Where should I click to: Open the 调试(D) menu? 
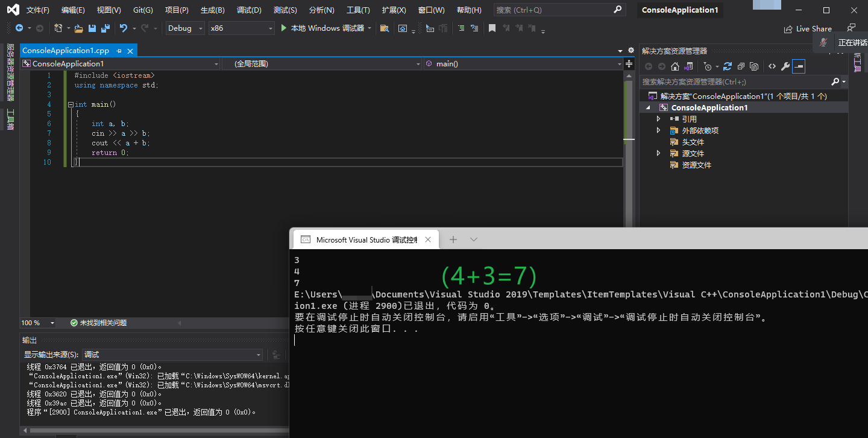pyautogui.click(x=249, y=10)
